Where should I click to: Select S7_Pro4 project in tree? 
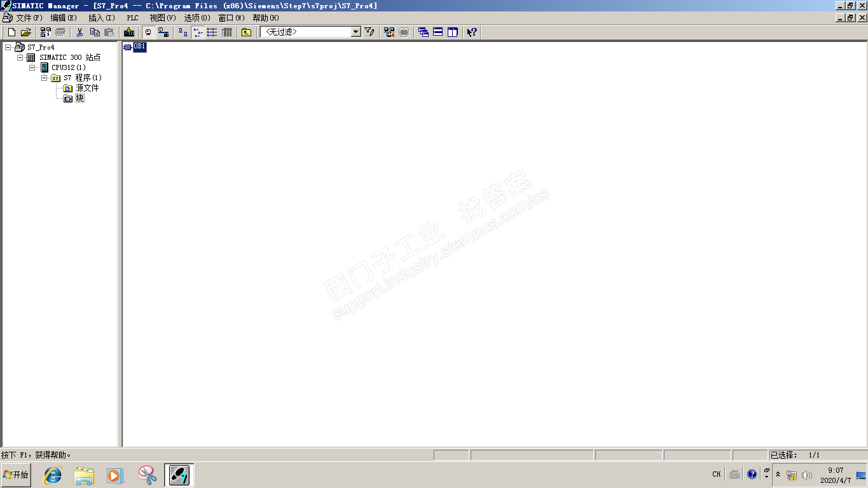click(x=41, y=47)
